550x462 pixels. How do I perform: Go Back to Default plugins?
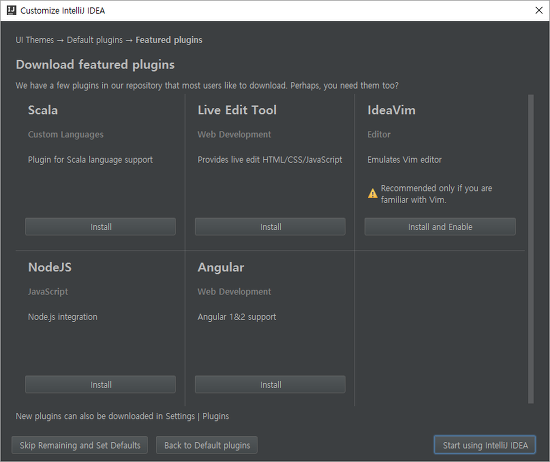[x=207, y=445]
